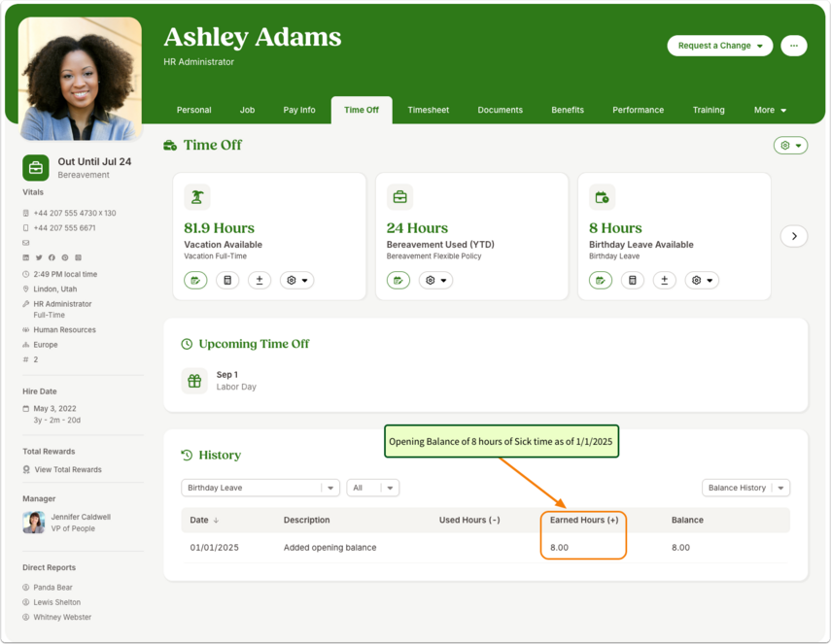Click request time off icon in Birthday Leave card
Image resolution: width=831 pixels, height=644 pixels.
click(601, 280)
